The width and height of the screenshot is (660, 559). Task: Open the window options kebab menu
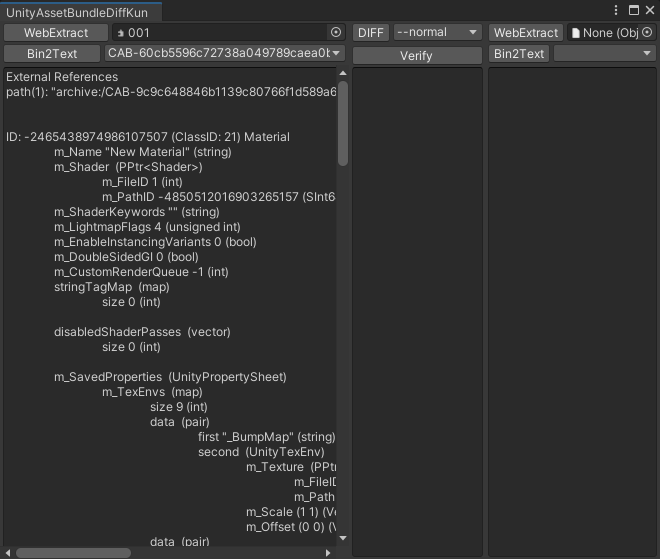tap(616, 10)
